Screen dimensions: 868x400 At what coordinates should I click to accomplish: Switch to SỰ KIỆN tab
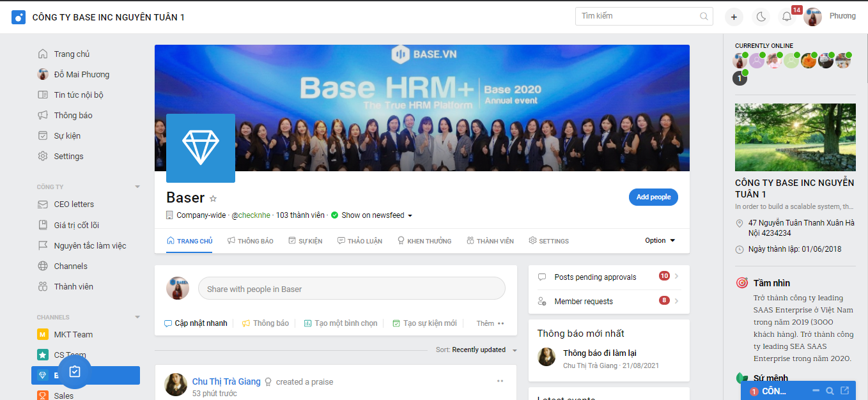[306, 241]
